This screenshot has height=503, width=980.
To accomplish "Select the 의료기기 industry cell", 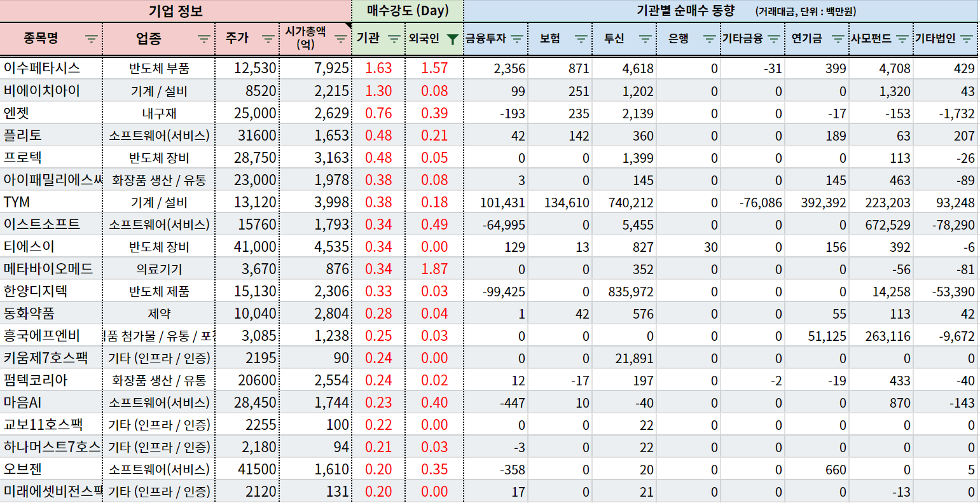I will coord(159,268).
